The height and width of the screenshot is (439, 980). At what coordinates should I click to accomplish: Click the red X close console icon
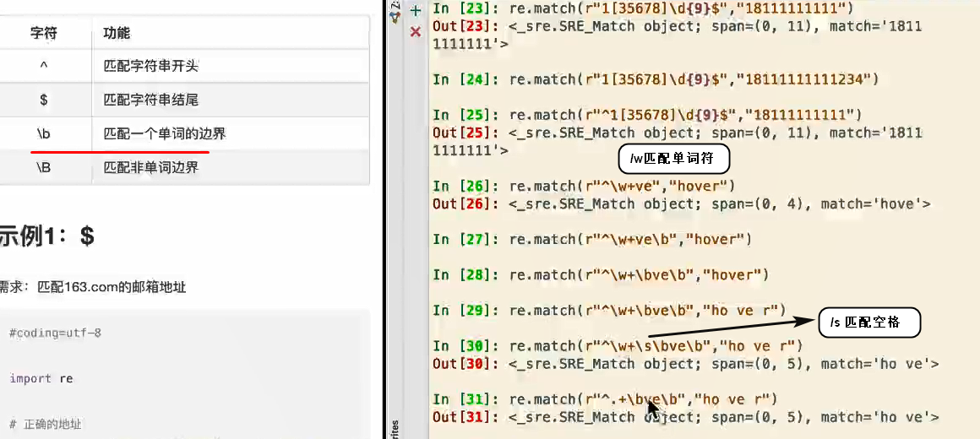point(416,32)
